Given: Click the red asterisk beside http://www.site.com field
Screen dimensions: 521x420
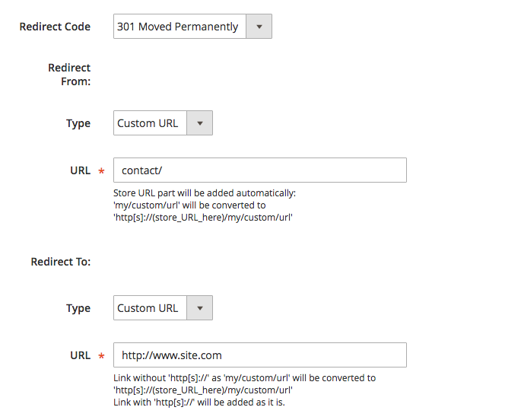Looking at the screenshot, I should tap(101, 357).
